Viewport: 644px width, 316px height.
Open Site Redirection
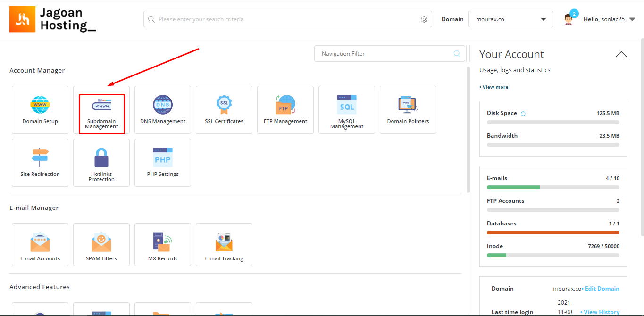[x=40, y=163]
